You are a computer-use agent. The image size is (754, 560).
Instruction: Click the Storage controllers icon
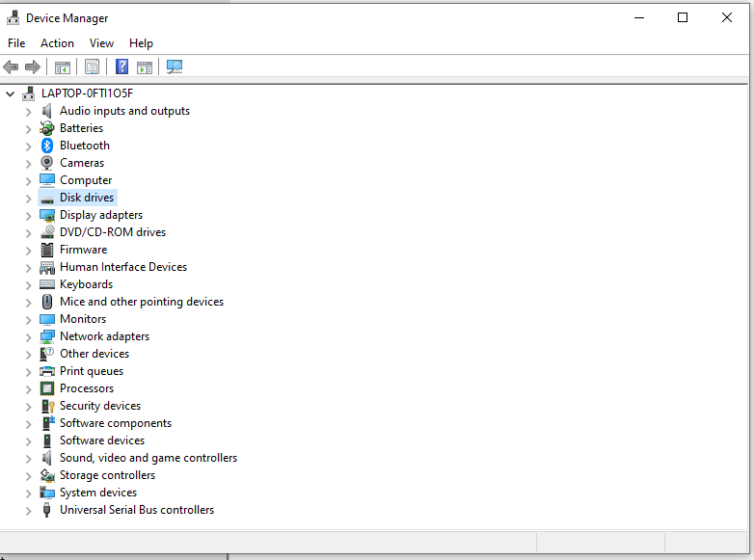pos(46,475)
